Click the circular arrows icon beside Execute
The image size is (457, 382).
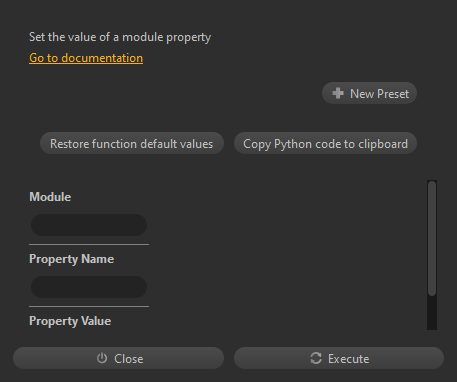(x=316, y=358)
